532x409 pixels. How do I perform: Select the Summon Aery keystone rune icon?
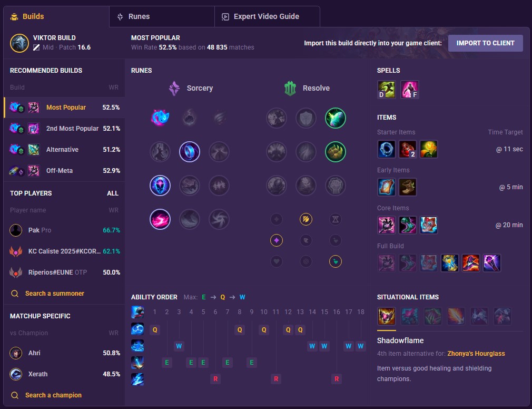click(x=160, y=118)
